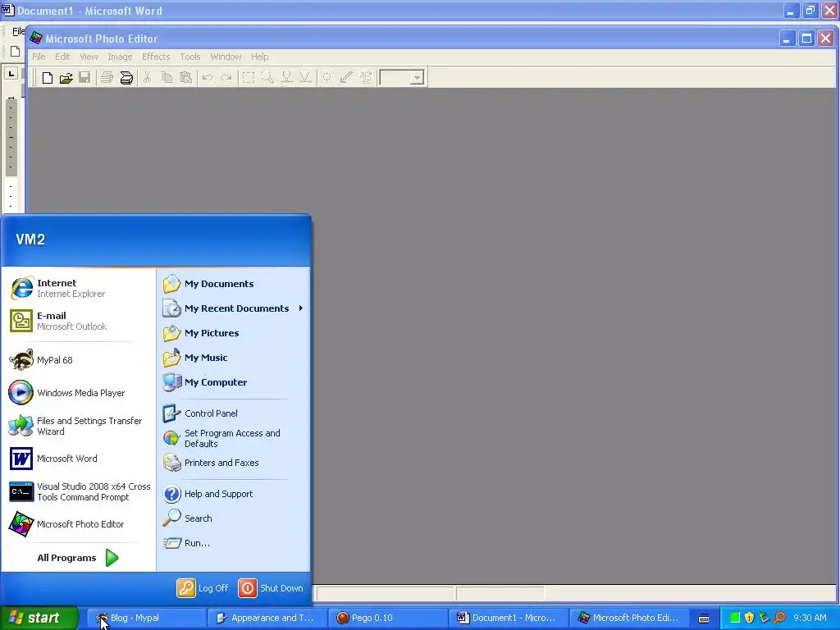
Task: Click the on-screen keyboard tray icon
Action: pyautogui.click(x=704, y=619)
